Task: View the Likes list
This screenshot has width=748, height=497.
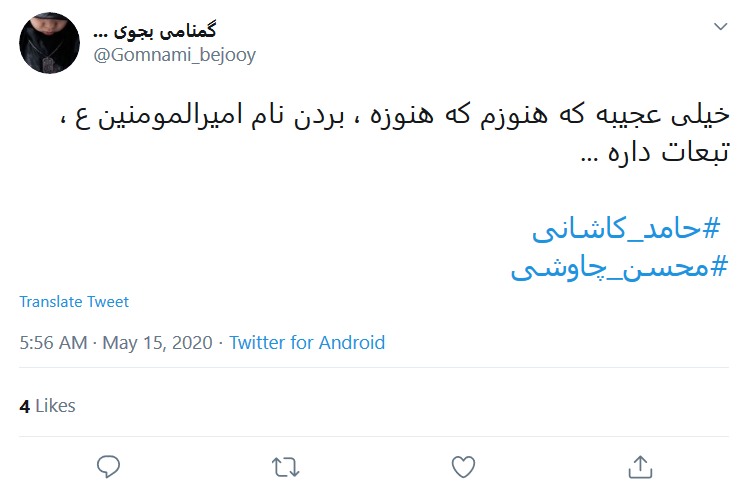Action: pyautogui.click(x=55, y=406)
